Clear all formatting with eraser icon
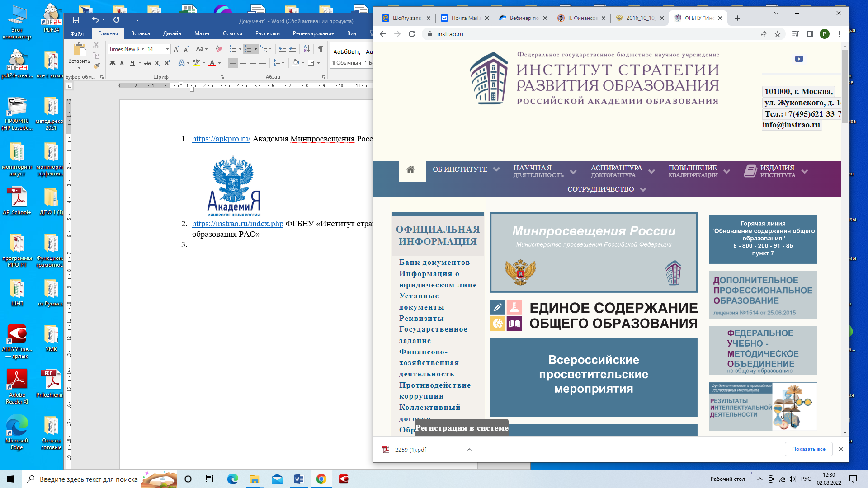Viewport: 868px width, 488px height. 219,49
